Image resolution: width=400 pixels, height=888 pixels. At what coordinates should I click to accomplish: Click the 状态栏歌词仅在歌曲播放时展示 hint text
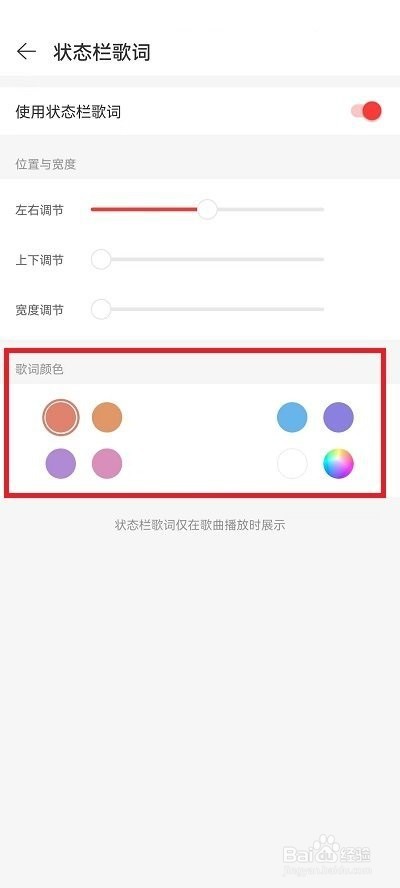[x=200, y=525]
